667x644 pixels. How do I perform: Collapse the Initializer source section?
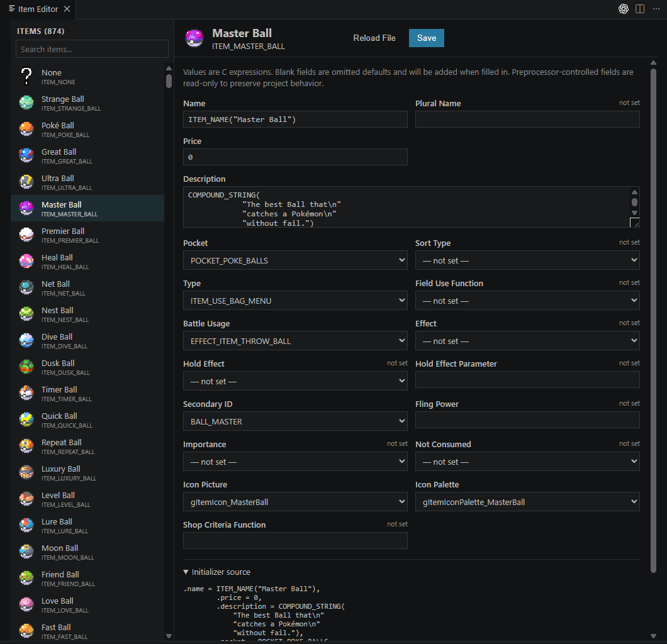coord(216,572)
